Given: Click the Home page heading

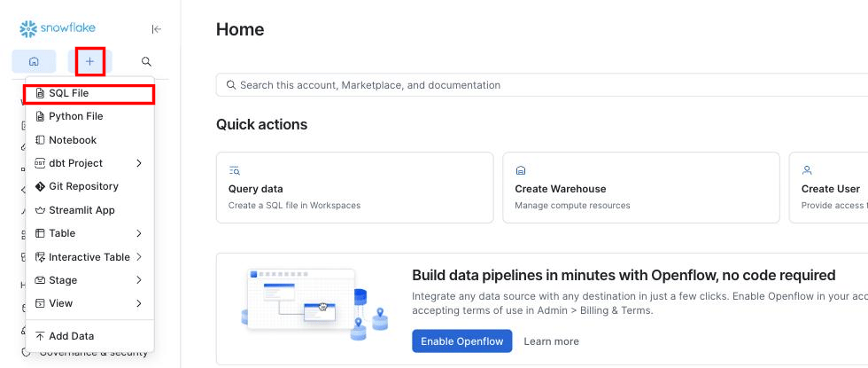Looking at the screenshot, I should [x=240, y=29].
